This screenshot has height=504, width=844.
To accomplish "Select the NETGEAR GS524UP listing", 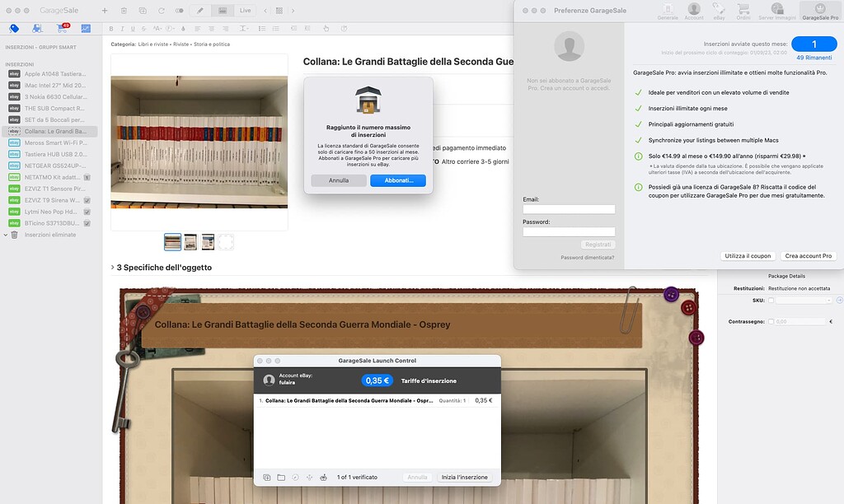I will tap(49, 166).
